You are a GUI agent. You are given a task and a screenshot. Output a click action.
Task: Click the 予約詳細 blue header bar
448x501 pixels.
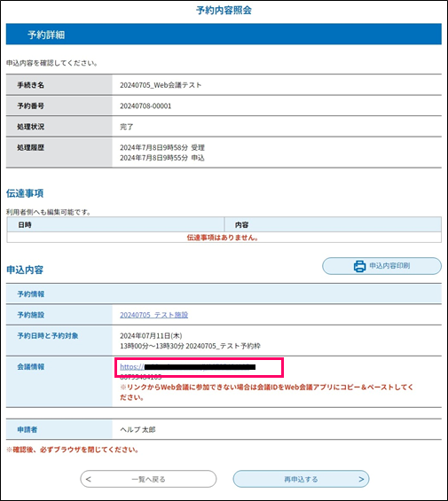tap(224, 35)
